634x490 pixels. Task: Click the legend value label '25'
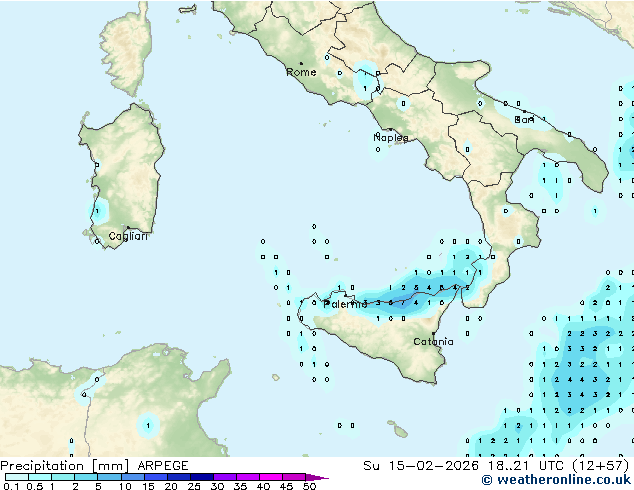[x=194, y=486]
